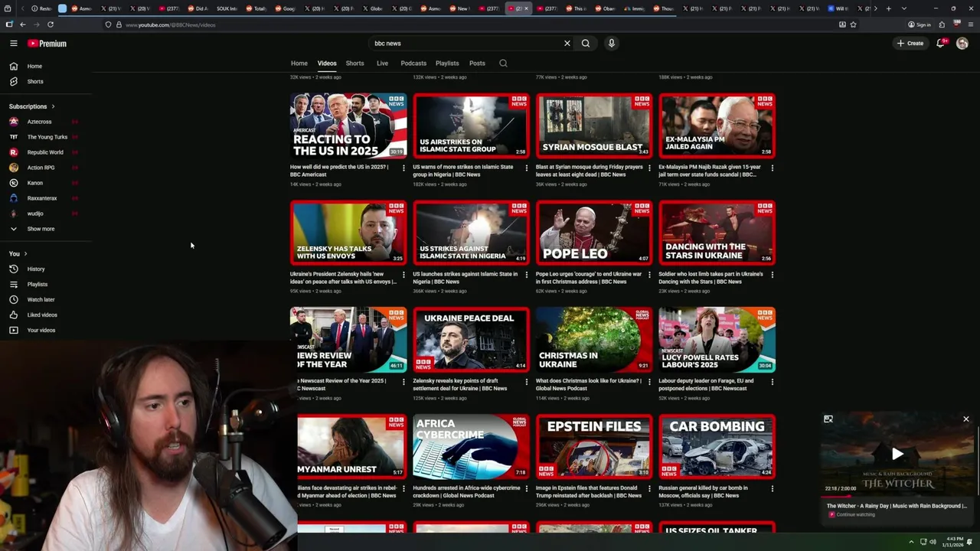Select the Videos tab
Image resolution: width=980 pixels, height=551 pixels.
coord(327,64)
